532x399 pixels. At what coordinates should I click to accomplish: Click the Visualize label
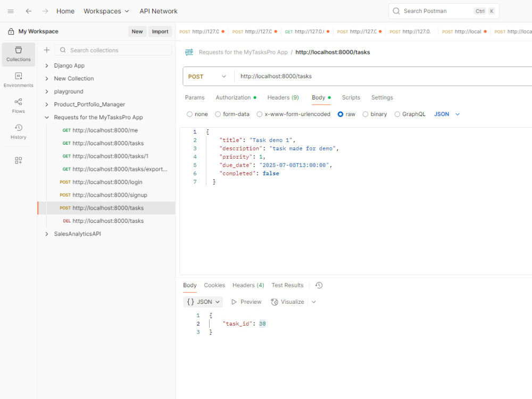click(x=293, y=302)
